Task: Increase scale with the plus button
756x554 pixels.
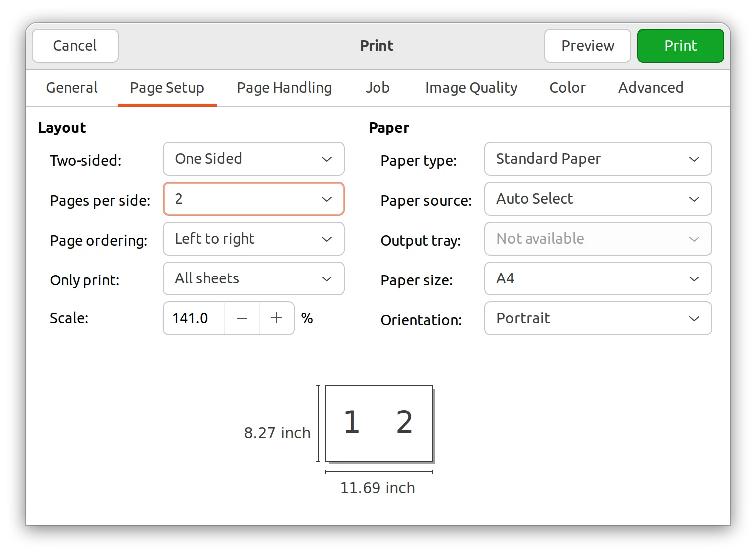Action: tap(276, 318)
